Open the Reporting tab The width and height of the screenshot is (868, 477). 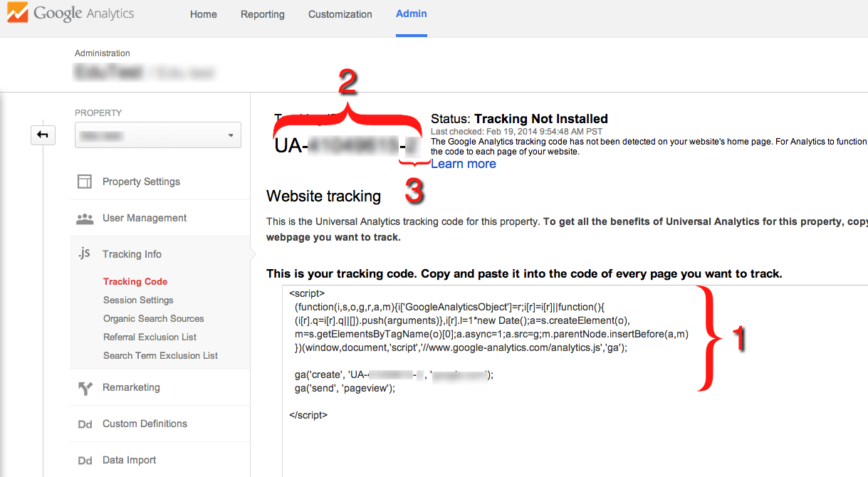click(x=262, y=14)
